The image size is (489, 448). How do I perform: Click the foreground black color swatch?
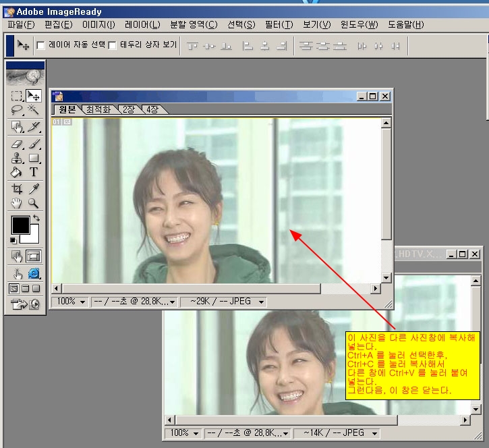tap(20, 224)
